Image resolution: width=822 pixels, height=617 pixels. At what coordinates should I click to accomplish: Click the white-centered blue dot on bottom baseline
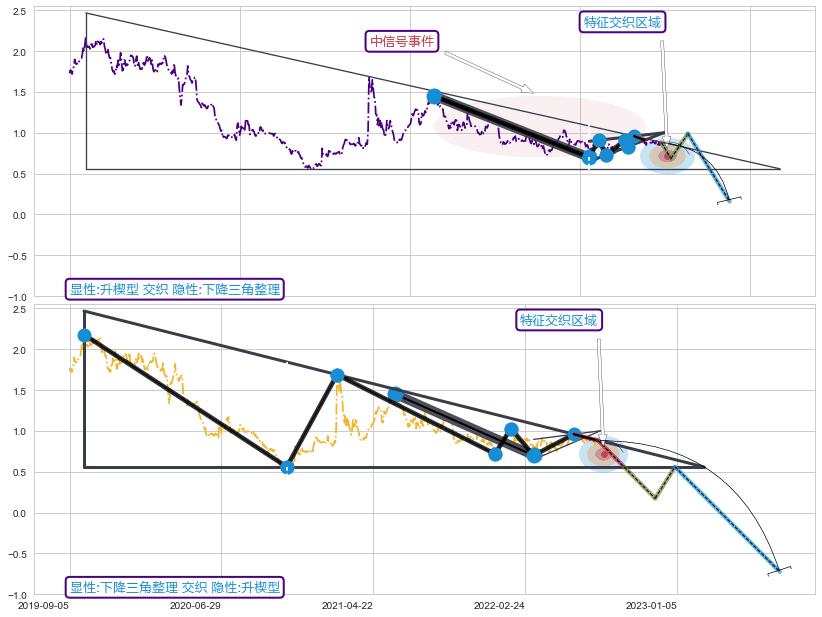(x=287, y=467)
